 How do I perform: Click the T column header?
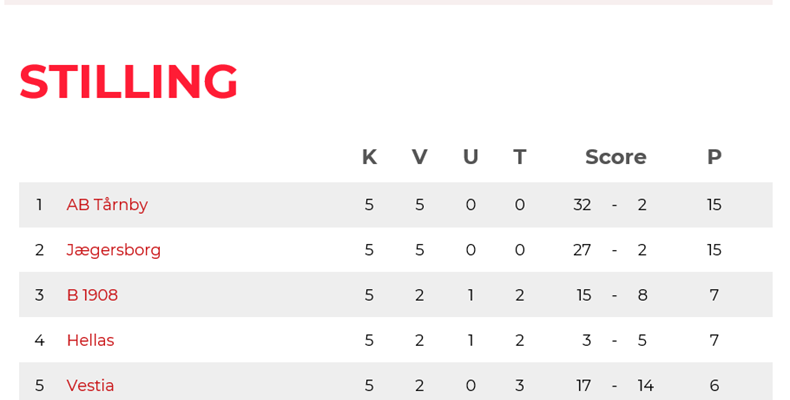519,157
